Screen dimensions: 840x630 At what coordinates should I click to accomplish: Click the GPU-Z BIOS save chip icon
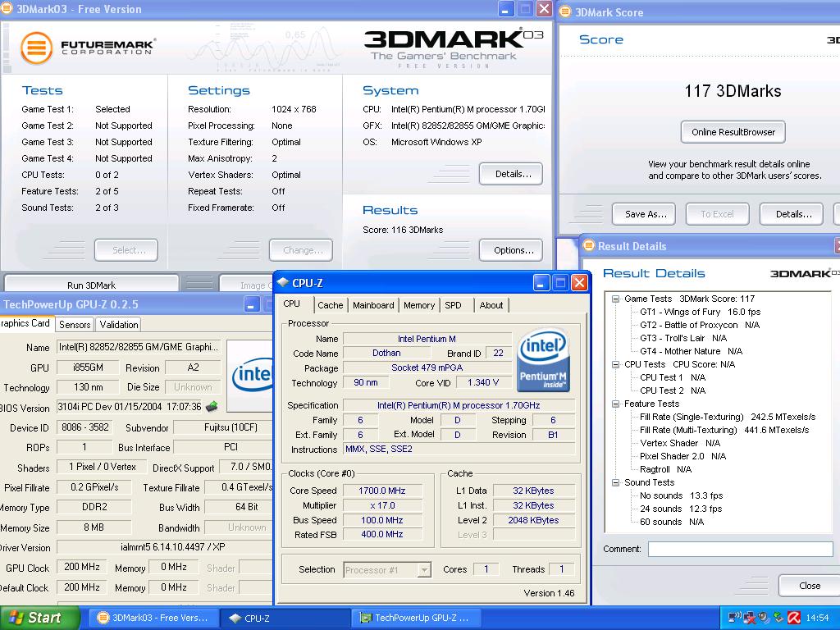212,407
